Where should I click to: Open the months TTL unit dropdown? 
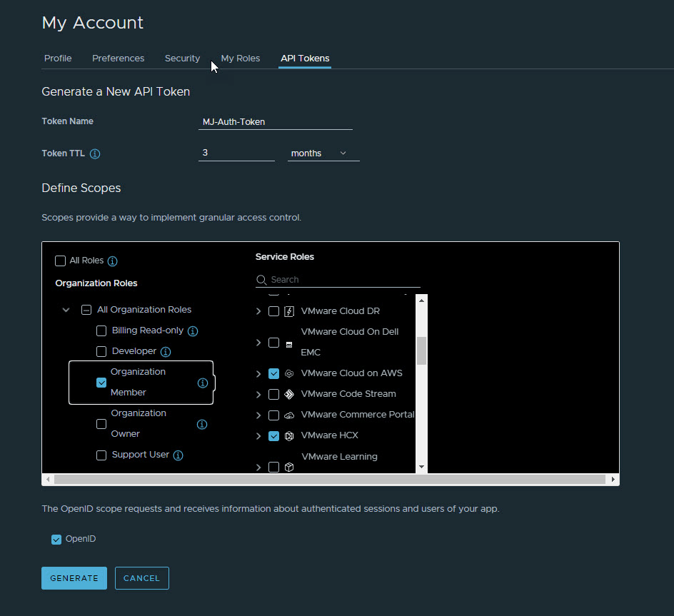[323, 153]
